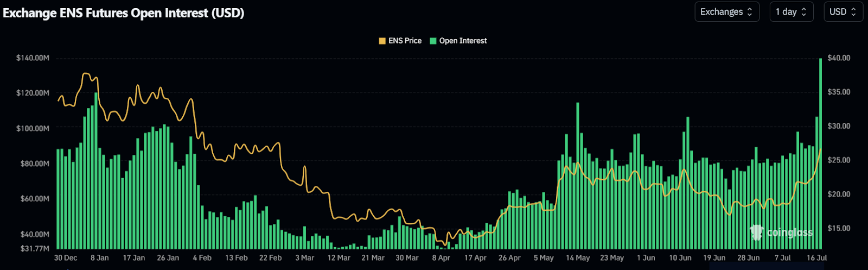
Task: Toggle the Open Interest legend series
Action: [458, 41]
